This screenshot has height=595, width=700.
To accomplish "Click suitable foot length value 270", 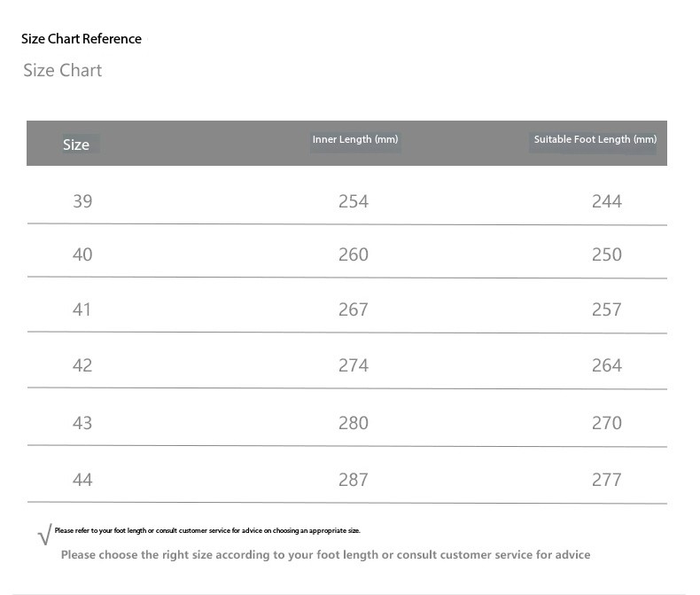I will [607, 423].
